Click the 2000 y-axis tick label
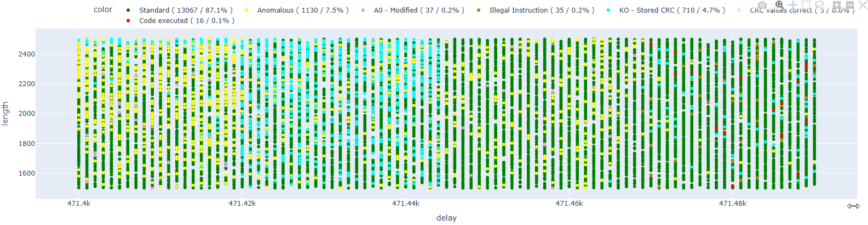Image resolution: width=868 pixels, height=225 pixels. click(26, 114)
